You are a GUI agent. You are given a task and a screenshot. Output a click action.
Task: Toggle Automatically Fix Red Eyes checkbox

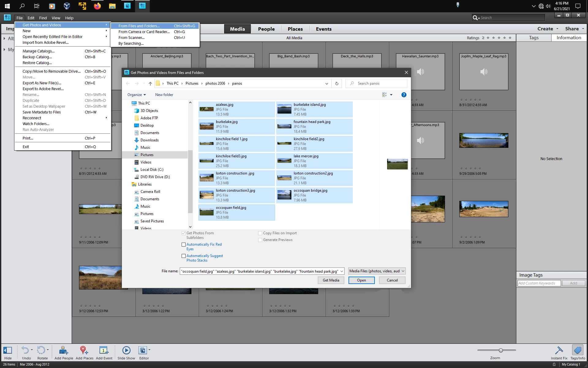184,245
